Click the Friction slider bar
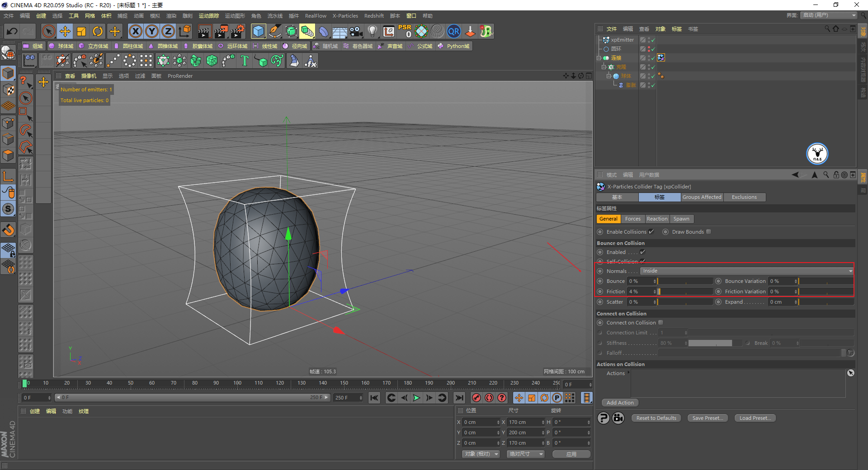868x470 pixels. coord(685,291)
